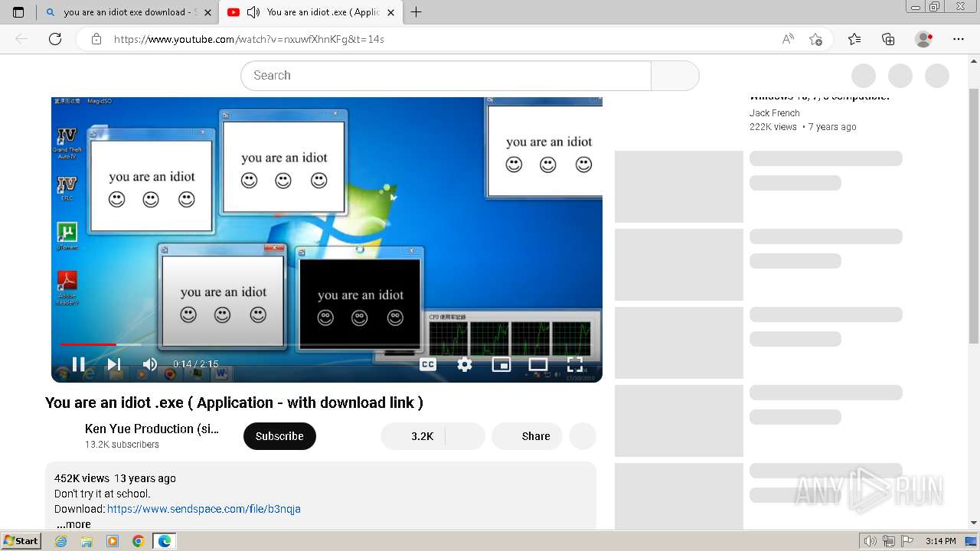
Task: Share this video
Action: (x=527, y=436)
